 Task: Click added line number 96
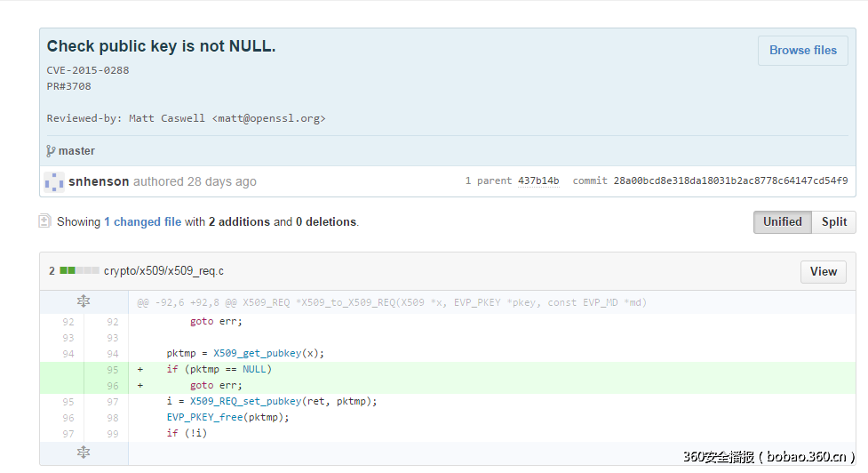(x=112, y=386)
